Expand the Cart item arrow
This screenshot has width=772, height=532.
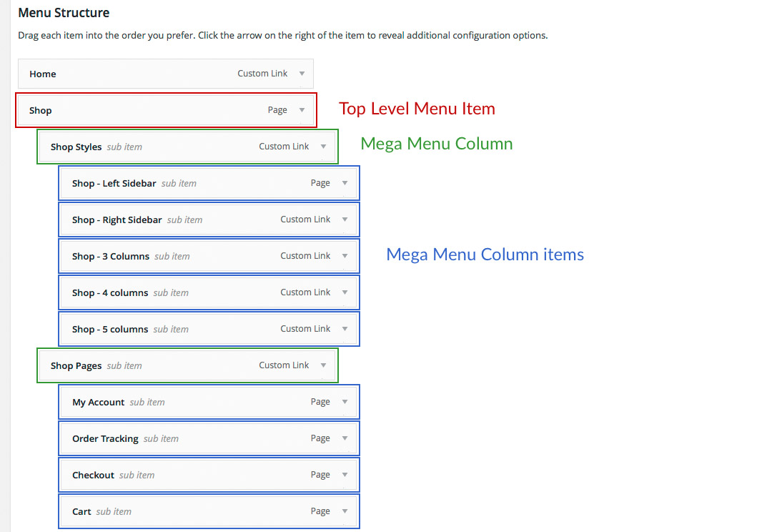(x=345, y=511)
